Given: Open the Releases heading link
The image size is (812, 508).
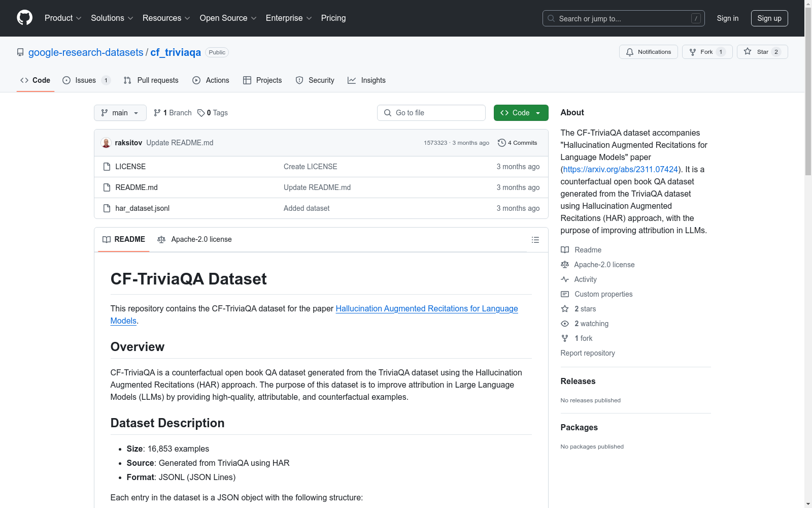Looking at the screenshot, I should click(x=578, y=382).
